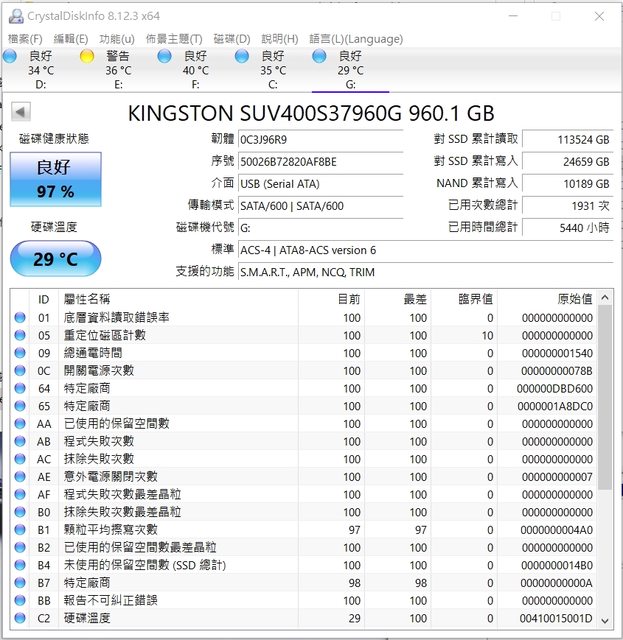The height and width of the screenshot is (640, 623).
Task: Switch to the F: drive at 40 °C
Action: (165, 57)
